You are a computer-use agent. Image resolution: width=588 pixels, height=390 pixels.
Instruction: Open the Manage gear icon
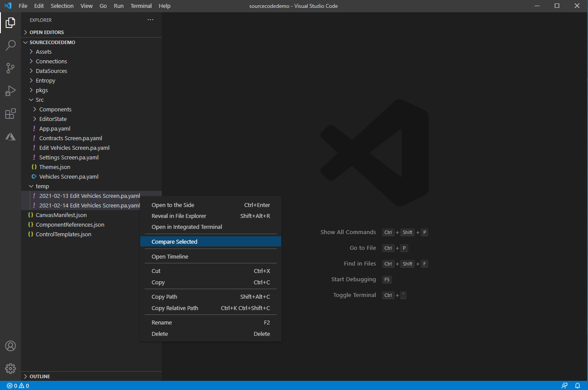click(10, 368)
